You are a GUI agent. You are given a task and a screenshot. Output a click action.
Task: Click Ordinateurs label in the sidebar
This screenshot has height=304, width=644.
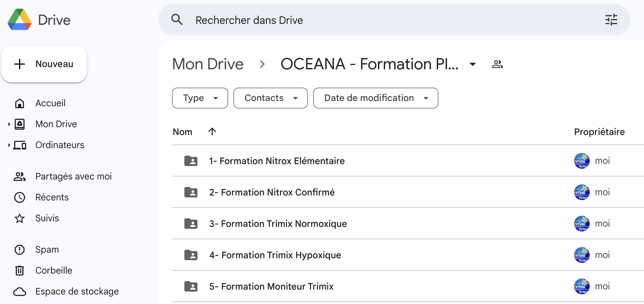(60, 145)
